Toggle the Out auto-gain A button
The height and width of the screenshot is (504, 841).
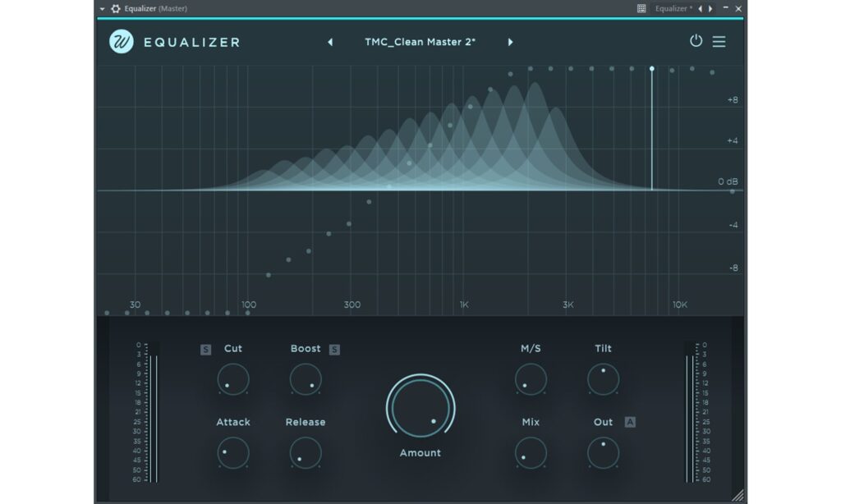coord(630,422)
